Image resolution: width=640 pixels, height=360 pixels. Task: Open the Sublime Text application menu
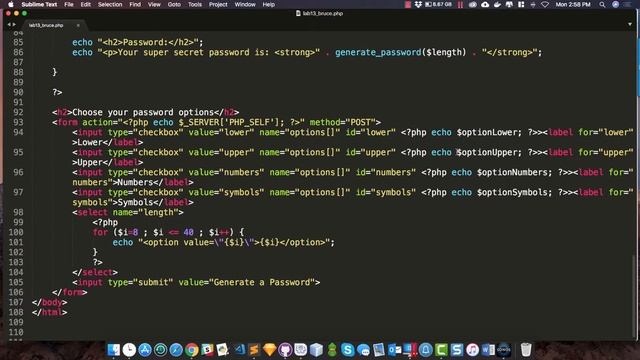click(x=39, y=4)
